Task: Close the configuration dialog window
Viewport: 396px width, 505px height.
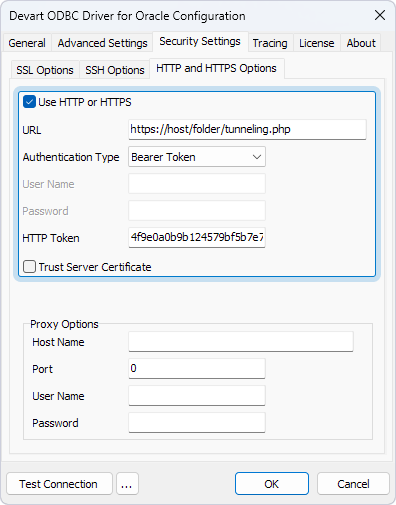Action: coord(380,15)
